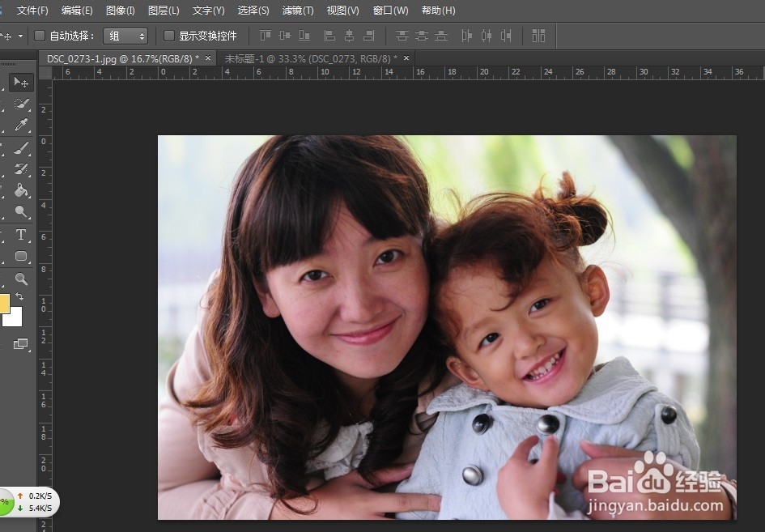Select the Quick Selection tool

pos(21,104)
